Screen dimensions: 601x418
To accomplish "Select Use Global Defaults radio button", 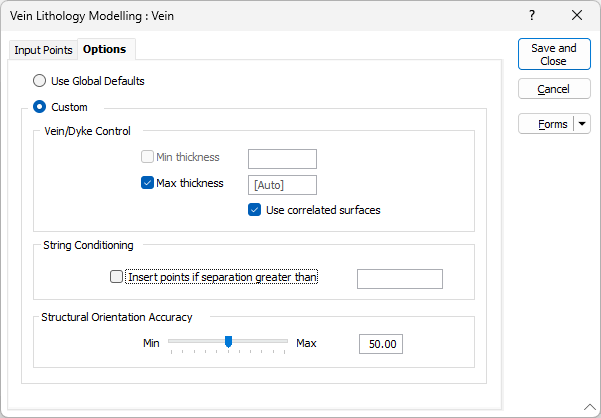I will (x=40, y=81).
